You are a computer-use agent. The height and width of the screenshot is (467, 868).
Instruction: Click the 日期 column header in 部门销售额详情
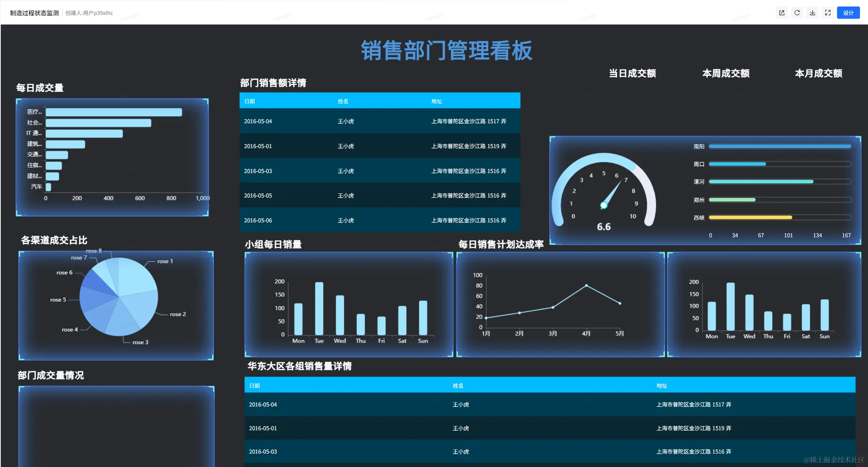250,101
